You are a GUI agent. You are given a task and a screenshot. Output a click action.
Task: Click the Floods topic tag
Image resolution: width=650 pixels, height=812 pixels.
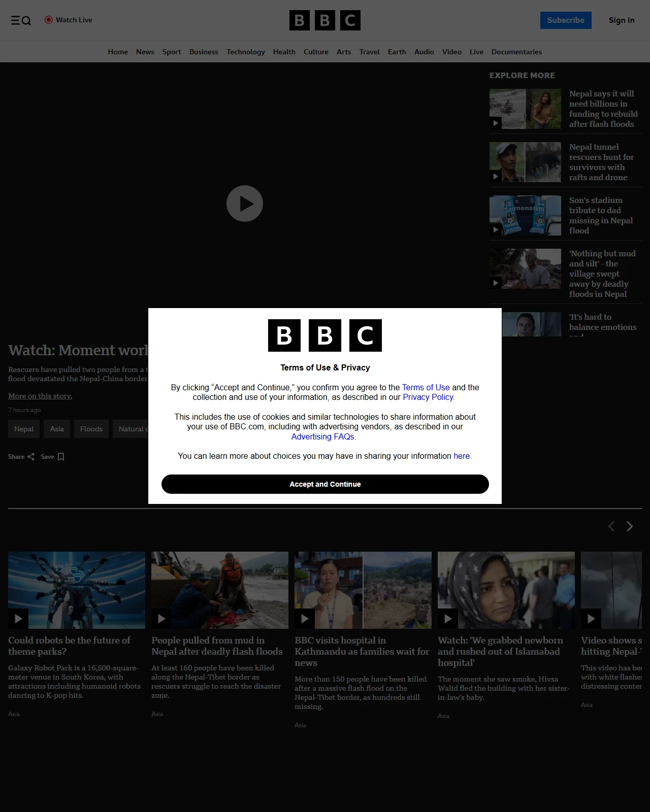[91, 429]
